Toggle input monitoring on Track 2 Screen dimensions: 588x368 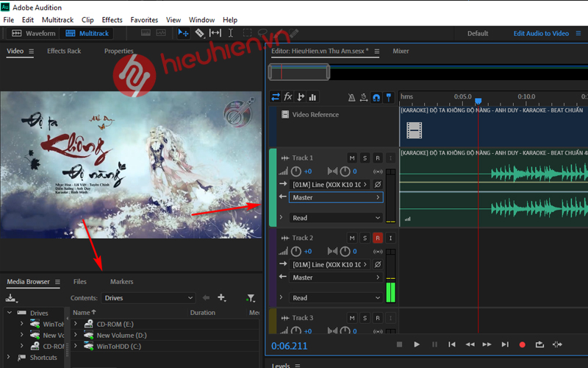click(390, 238)
